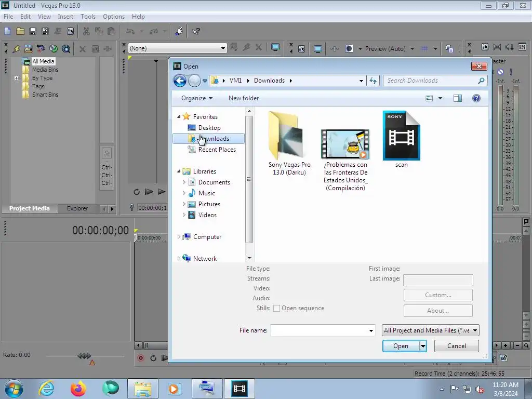Switch to the Project Media tab
Image resolution: width=532 pixels, height=399 pixels.
point(30,208)
